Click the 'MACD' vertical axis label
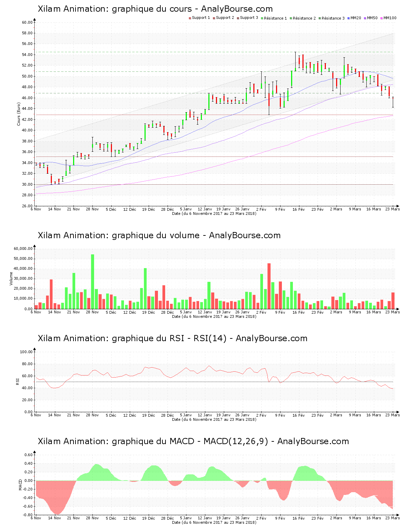The height and width of the screenshot is (532, 412). [x=20, y=485]
